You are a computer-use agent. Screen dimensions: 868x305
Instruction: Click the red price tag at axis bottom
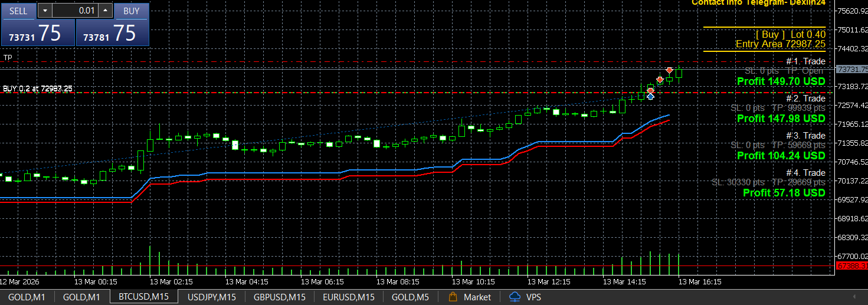(x=852, y=266)
